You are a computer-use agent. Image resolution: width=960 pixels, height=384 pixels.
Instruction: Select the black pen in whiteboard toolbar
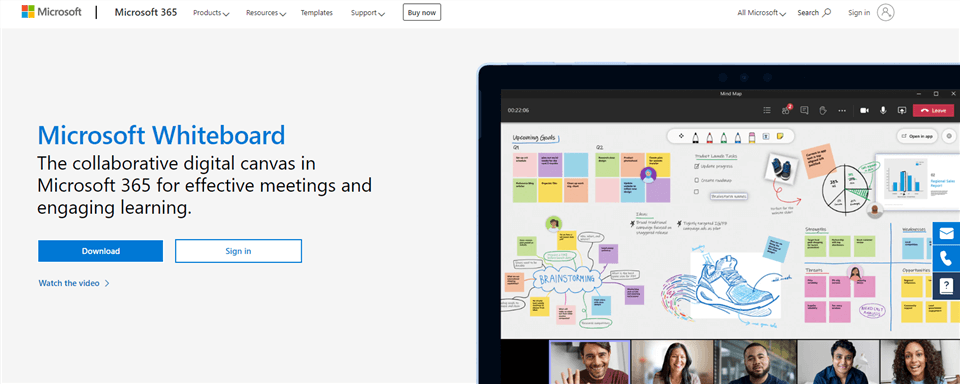(x=696, y=137)
